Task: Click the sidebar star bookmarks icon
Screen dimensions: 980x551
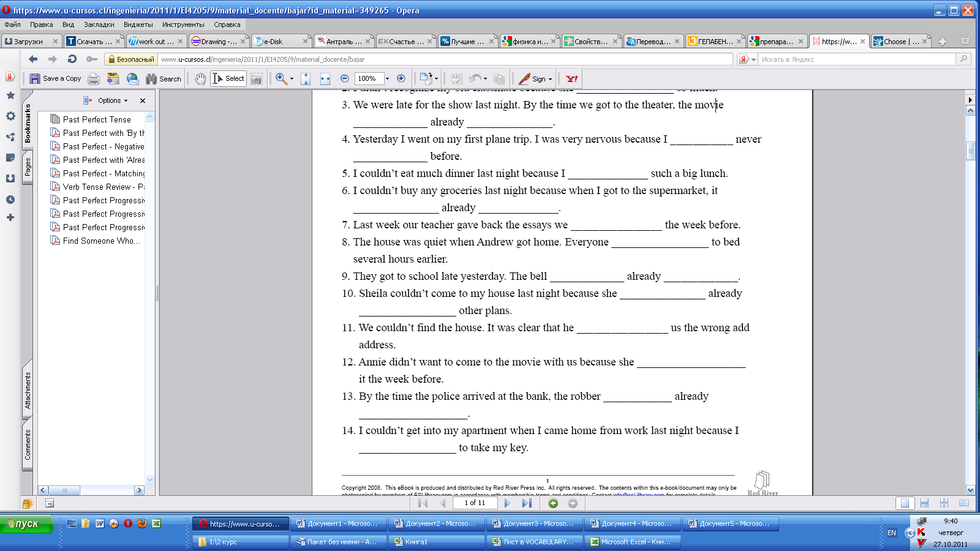Action: click(x=10, y=96)
